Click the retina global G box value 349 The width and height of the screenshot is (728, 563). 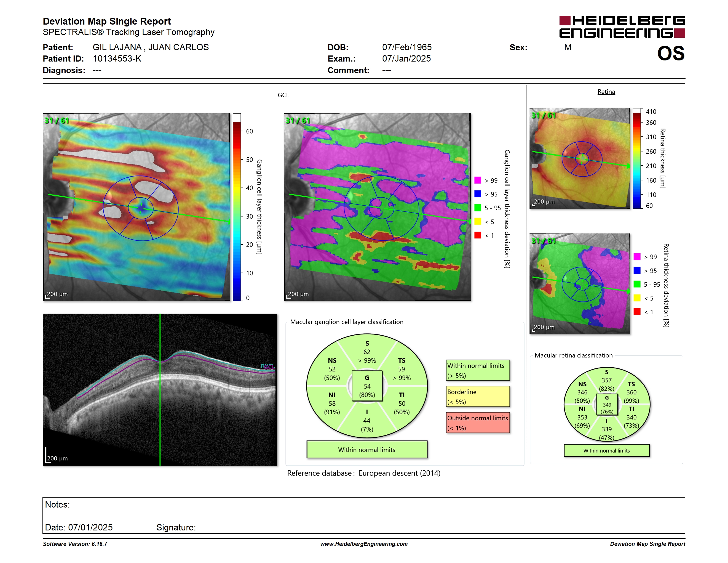click(x=607, y=405)
